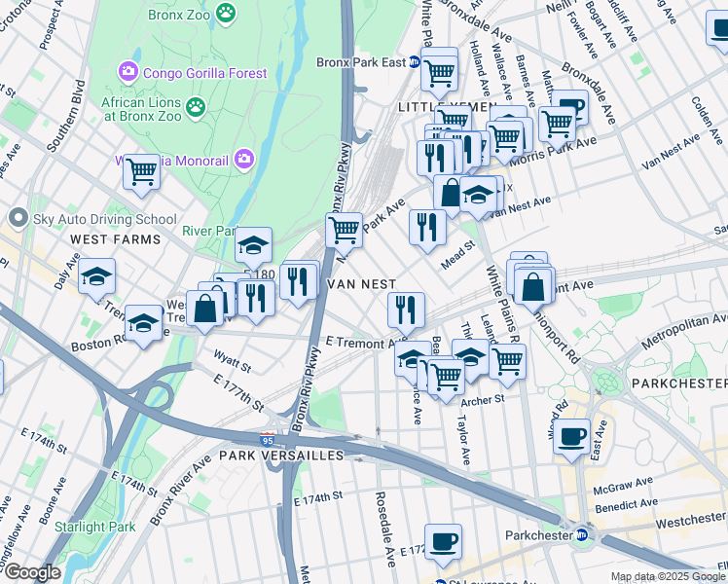Click the PARKCHESTER neighborhood label
Viewport: 728px width, 584px height.
pyautogui.click(x=679, y=383)
